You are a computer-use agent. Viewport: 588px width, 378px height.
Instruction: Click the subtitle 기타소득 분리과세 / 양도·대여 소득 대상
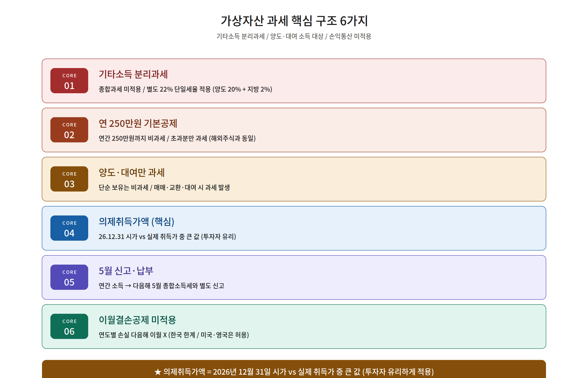point(270,36)
